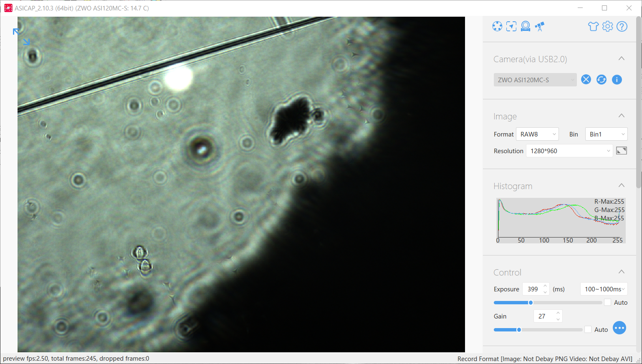
Task: Click the Exposure value field 399
Action: [x=533, y=289]
